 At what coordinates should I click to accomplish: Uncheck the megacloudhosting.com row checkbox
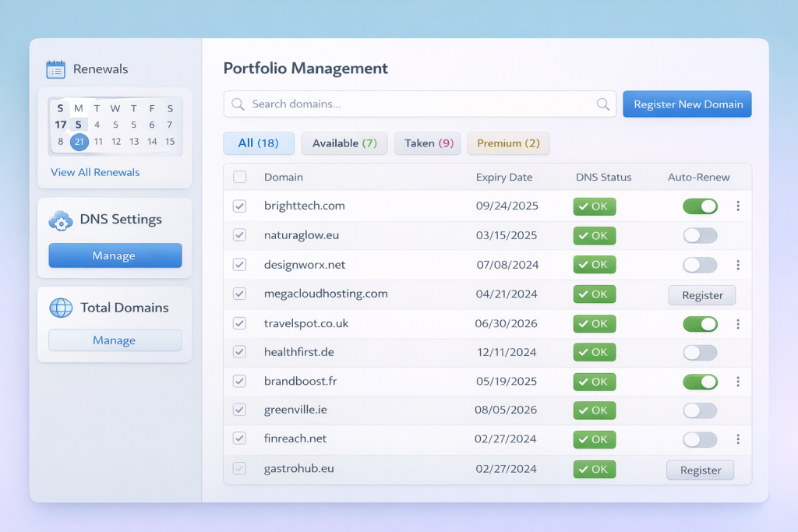coord(240,294)
